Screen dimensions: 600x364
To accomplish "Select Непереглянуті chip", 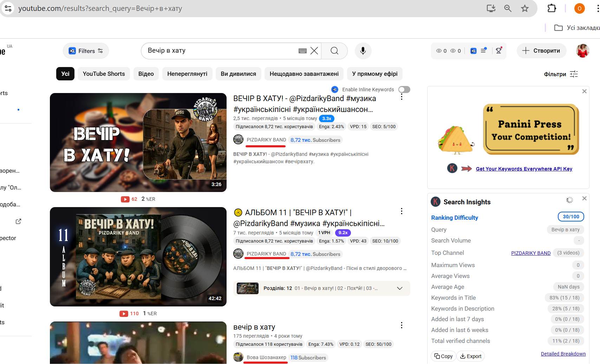I will coord(187,74).
